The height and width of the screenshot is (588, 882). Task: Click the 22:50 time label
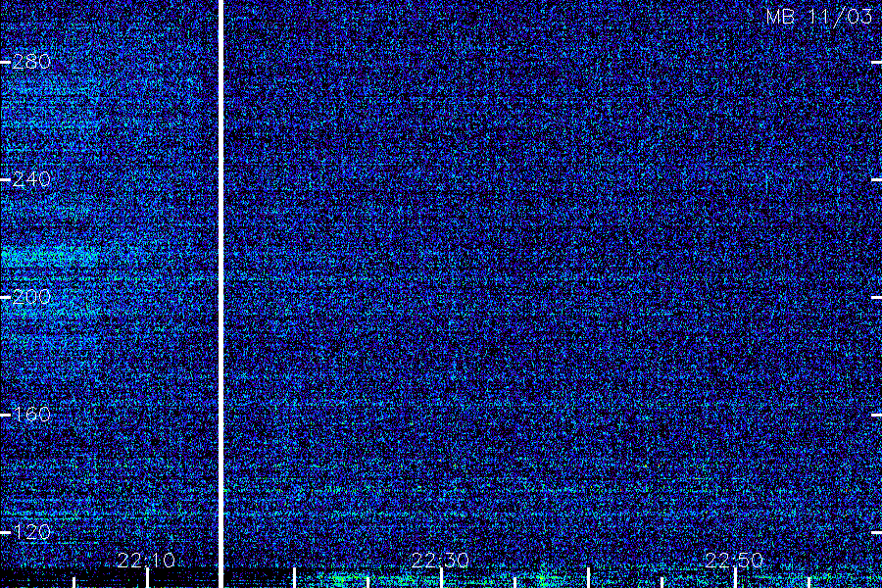coord(734,561)
